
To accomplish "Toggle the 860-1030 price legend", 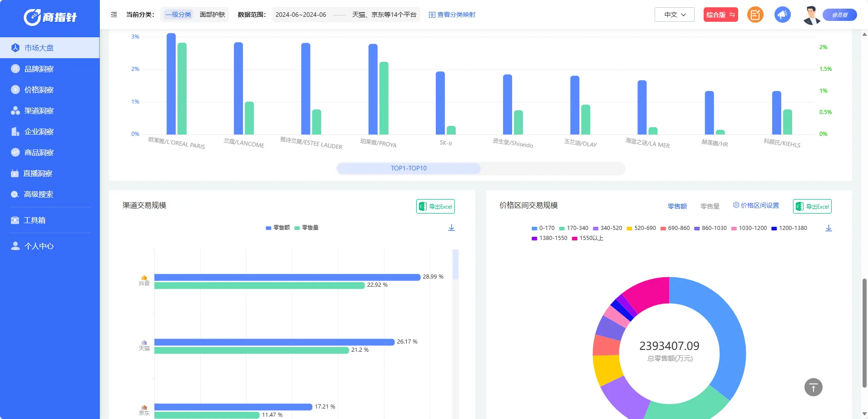I will [x=710, y=228].
